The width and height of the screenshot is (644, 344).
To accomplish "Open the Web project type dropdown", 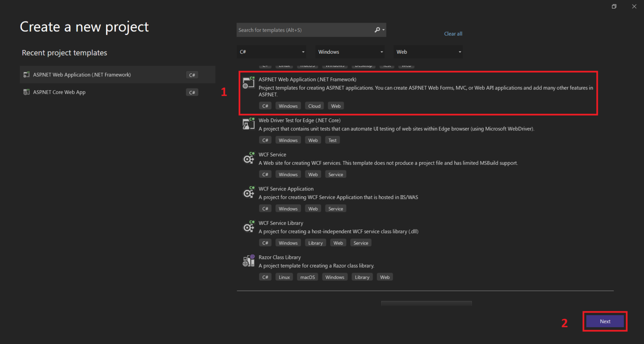I will 428,52.
